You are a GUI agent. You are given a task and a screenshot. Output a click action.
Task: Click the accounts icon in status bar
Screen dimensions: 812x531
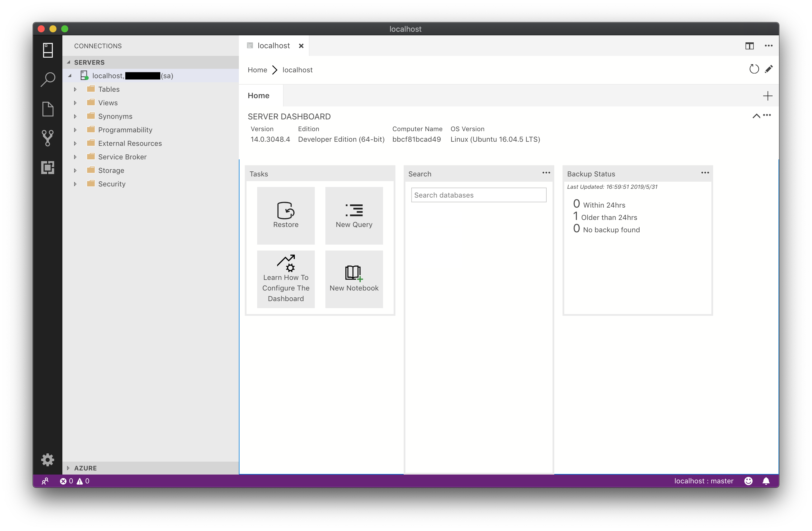45,481
